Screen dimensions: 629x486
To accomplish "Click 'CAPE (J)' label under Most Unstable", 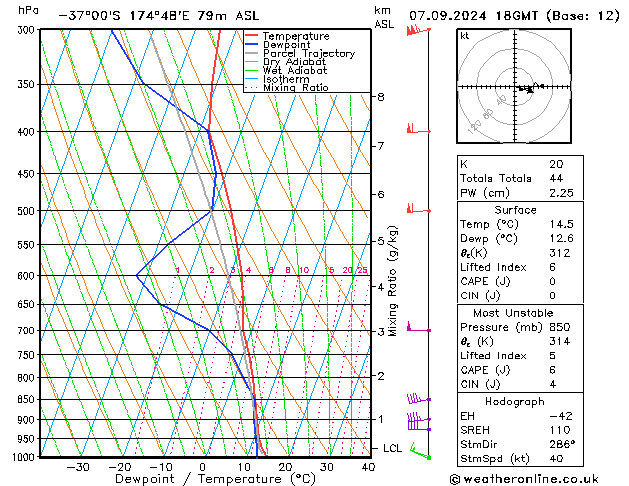I will [485, 370].
